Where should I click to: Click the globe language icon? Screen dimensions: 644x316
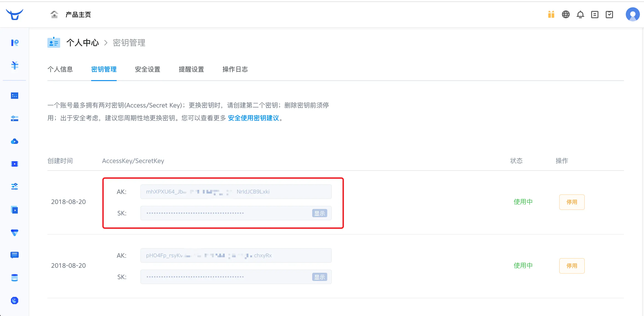tap(566, 15)
